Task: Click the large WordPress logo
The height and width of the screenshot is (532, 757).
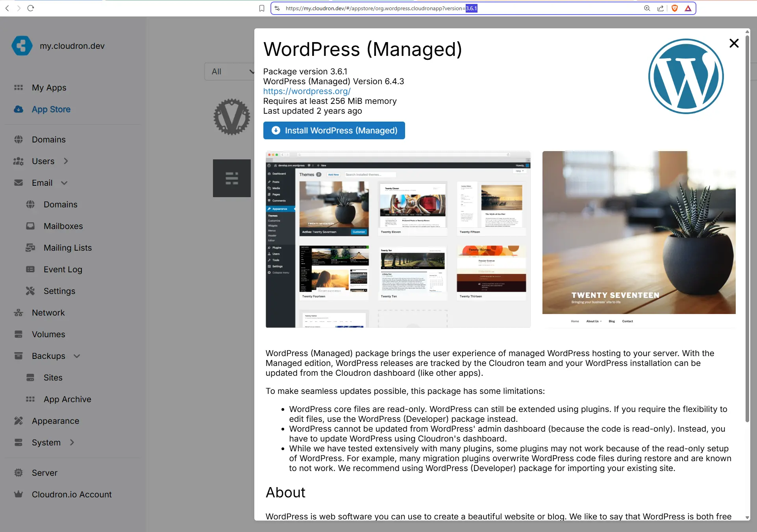Action: click(x=686, y=76)
